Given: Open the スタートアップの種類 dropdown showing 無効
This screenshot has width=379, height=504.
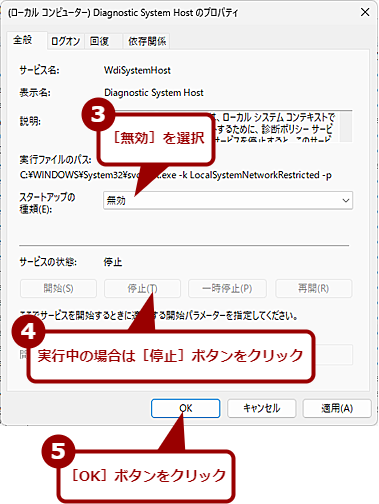Looking at the screenshot, I should [x=228, y=200].
